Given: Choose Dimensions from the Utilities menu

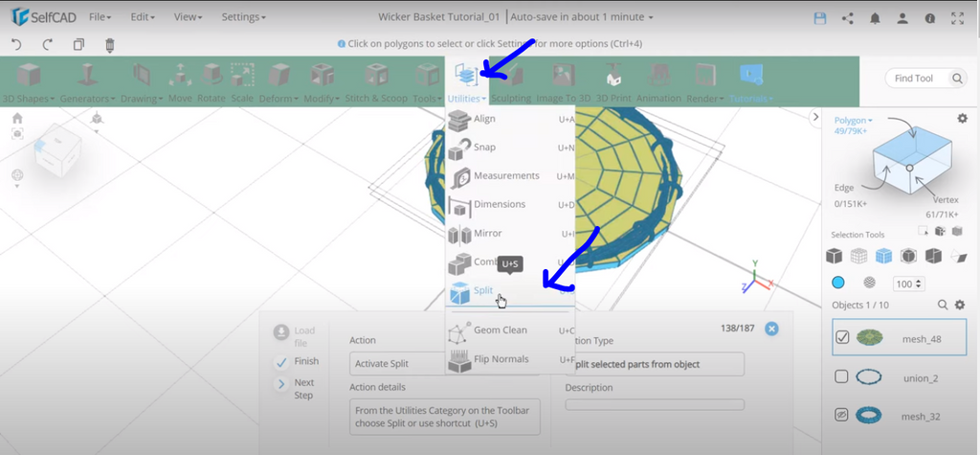Looking at the screenshot, I should point(510,205).
